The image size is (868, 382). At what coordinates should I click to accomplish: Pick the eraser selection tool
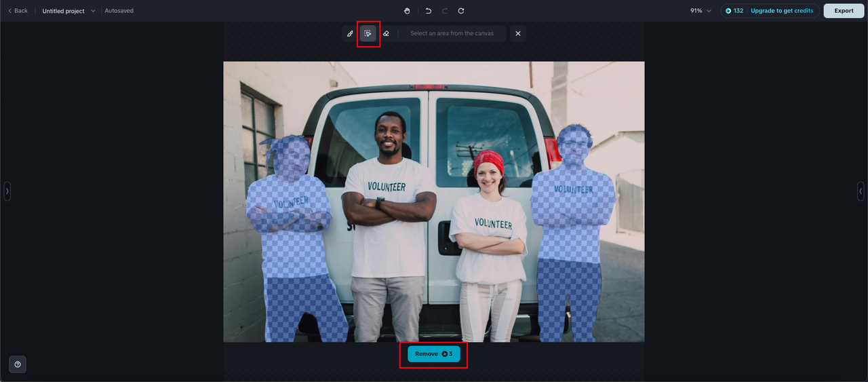pos(386,33)
